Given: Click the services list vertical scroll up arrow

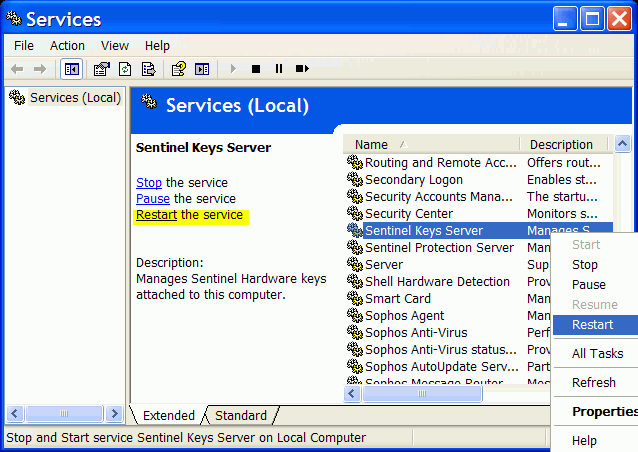Looking at the screenshot, I should click(x=622, y=143).
